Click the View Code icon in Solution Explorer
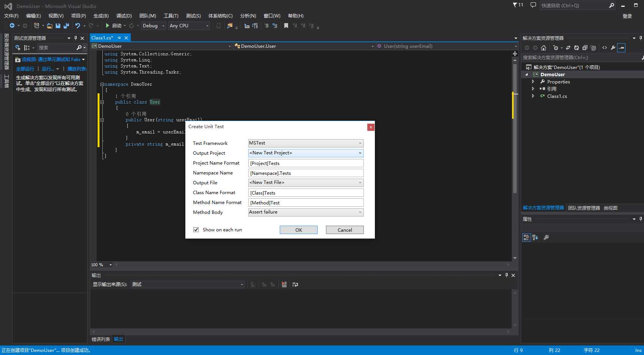This screenshot has width=644, height=355. pos(605,48)
